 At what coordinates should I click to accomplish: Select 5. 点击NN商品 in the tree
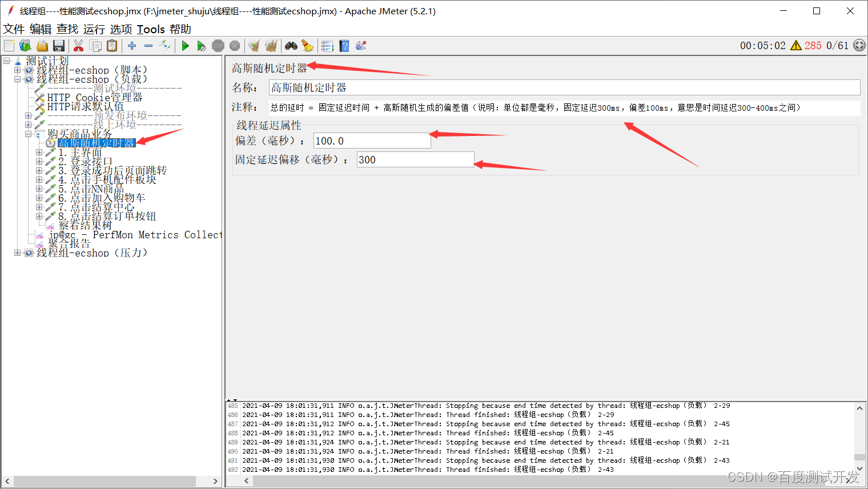coord(91,189)
